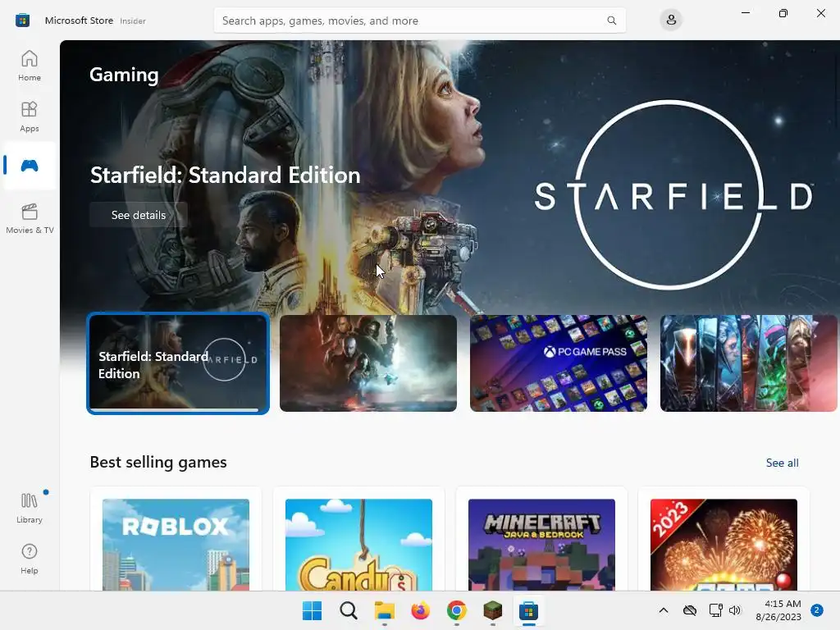This screenshot has width=840, height=630.
Task: Click Best selling games heading
Action: [x=158, y=462]
